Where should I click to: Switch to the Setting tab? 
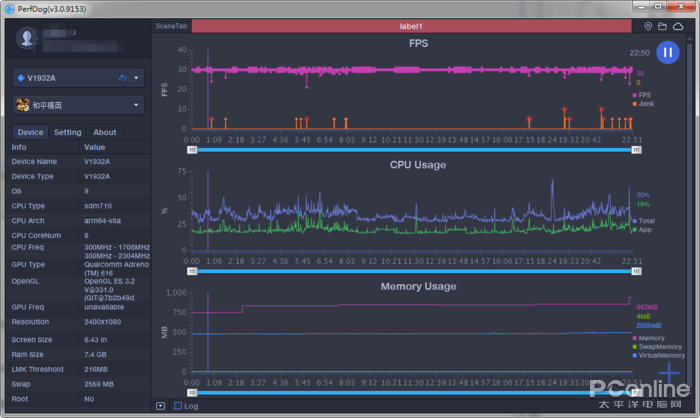pos(67,132)
